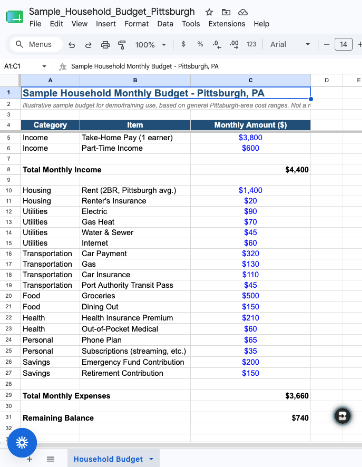Click the font size 14 field
The image size is (362, 467).
tap(343, 44)
